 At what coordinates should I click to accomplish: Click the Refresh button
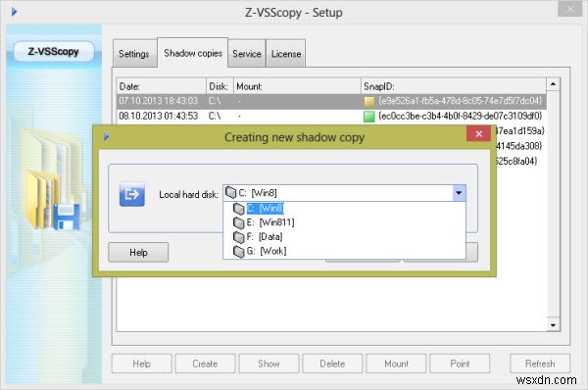tap(540, 364)
